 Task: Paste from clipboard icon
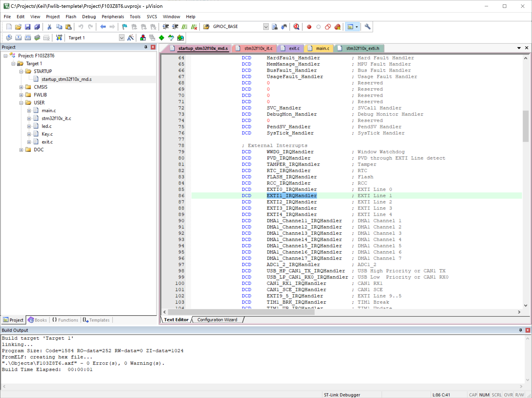pyautogui.click(x=69, y=27)
